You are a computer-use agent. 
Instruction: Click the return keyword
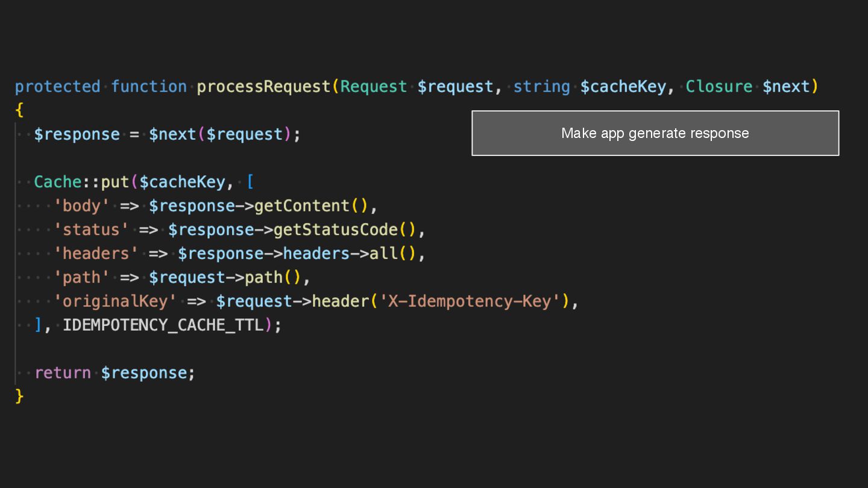pos(63,373)
